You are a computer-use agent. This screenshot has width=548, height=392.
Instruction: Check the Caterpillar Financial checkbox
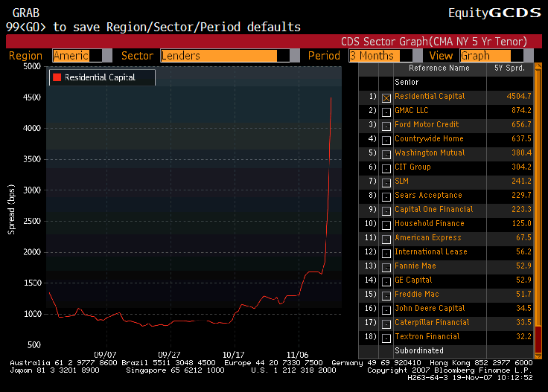tap(386, 324)
